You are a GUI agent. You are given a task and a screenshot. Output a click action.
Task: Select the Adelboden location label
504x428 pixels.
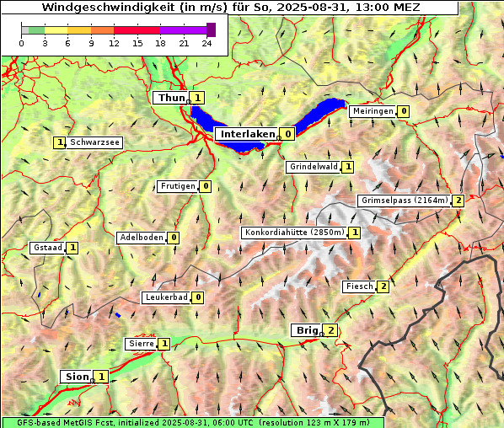[x=141, y=238]
